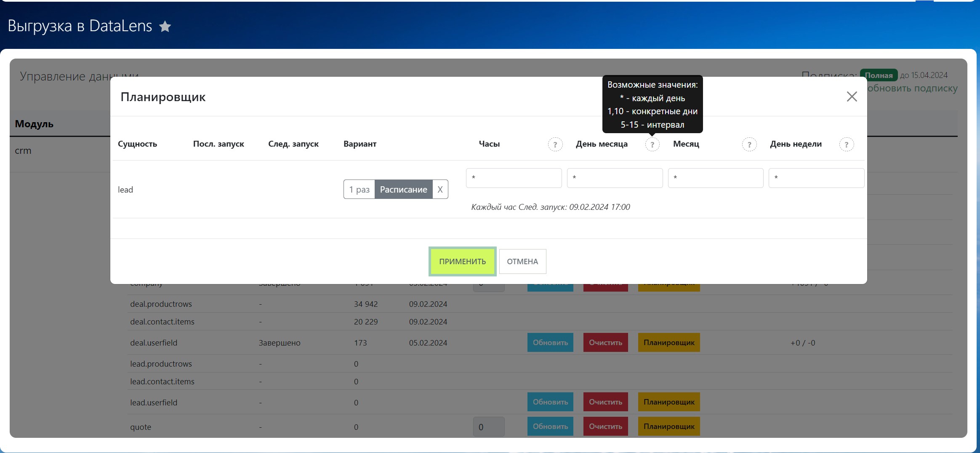Focus the День недели input field
The height and width of the screenshot is (453, 980).
[816, 178]
